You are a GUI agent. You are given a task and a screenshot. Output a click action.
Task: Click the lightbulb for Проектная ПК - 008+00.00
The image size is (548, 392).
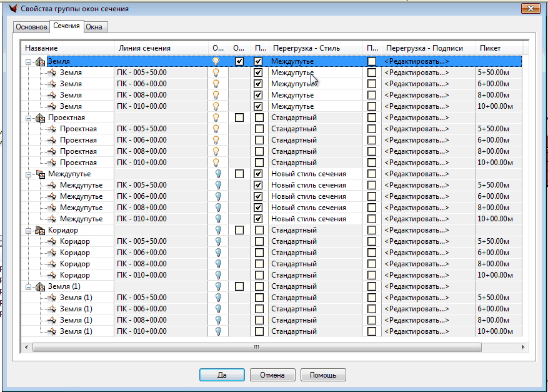pos(217,151)
